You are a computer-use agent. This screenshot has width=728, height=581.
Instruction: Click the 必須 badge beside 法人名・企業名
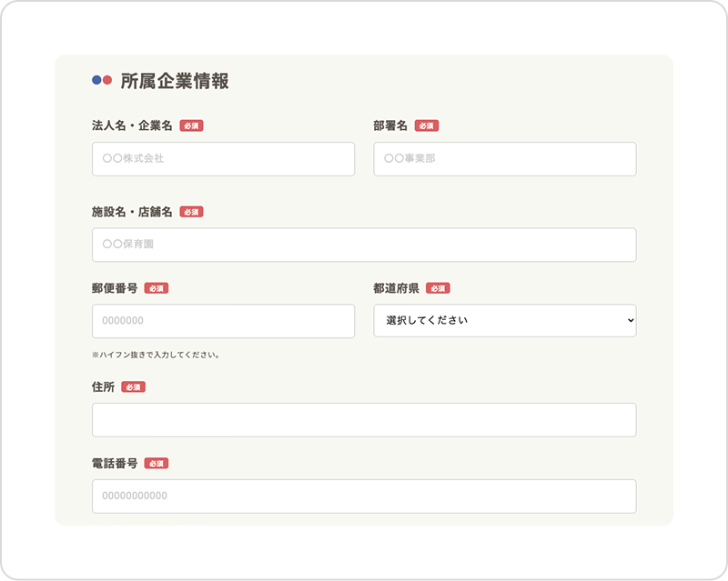coord(191,126)
